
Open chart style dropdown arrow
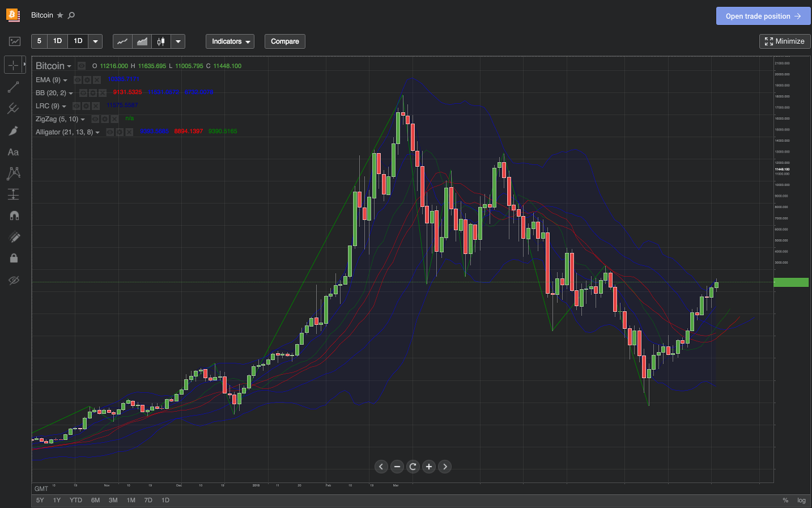(178, 41)
